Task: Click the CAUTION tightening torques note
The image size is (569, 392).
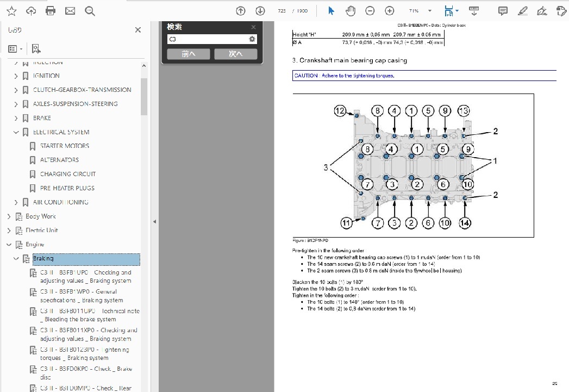Action: click(x=424, y=76)
